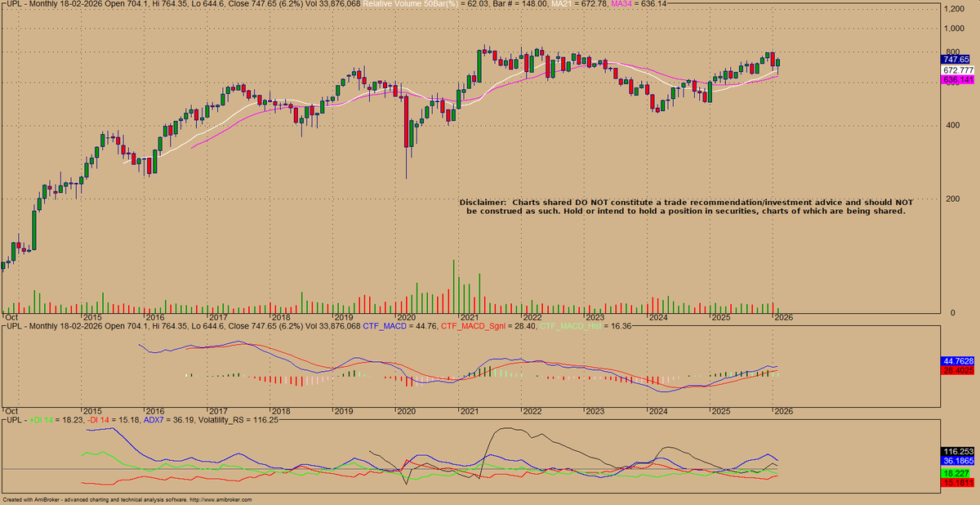Screen dimensions: 980x505
Task: Click the disclaimer text on the price chart
Action: coord(686,206)
